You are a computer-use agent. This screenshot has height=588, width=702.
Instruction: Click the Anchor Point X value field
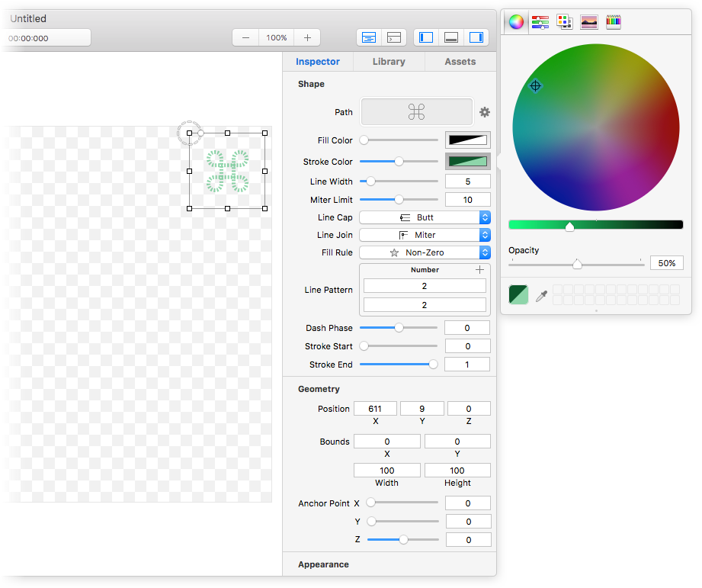point(468,503)
